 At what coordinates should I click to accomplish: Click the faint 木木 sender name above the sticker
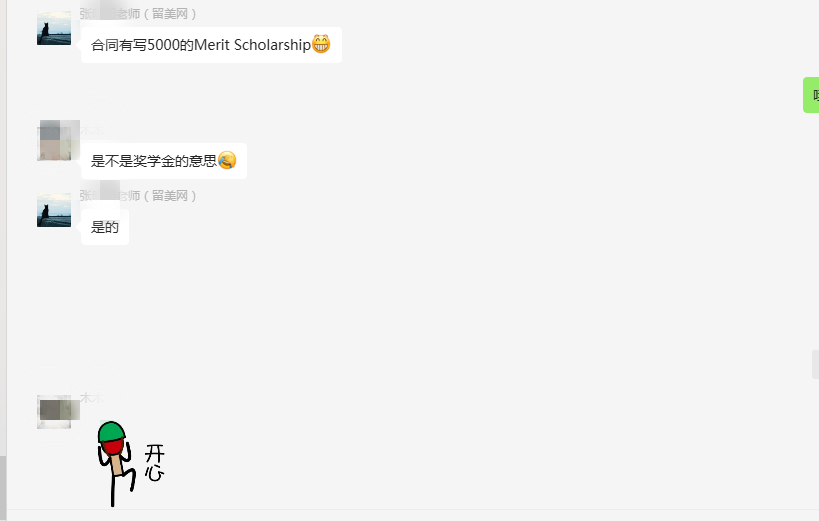[x=92, y=398]
